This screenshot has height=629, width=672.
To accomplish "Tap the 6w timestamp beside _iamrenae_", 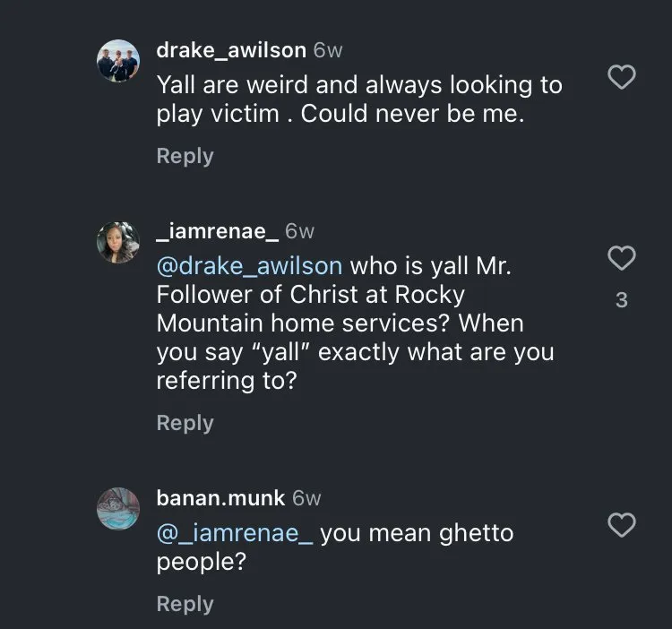I will click(x=299, y=231).
